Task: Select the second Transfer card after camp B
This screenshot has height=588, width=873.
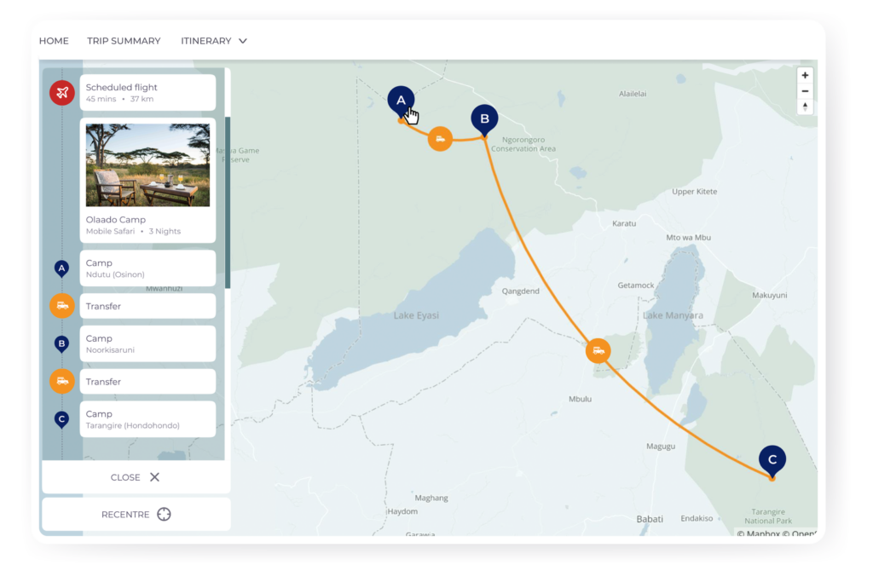Action: [147, 382]
